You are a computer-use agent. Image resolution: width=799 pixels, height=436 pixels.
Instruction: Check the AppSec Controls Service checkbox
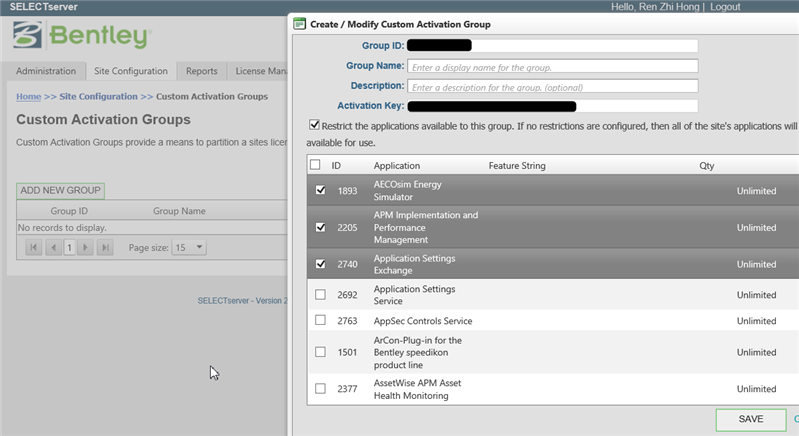[320, 321]
